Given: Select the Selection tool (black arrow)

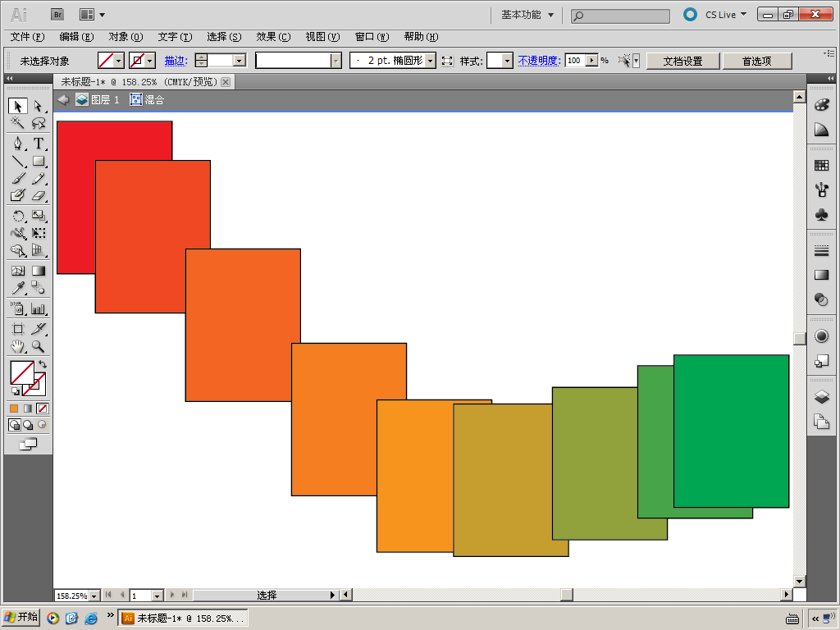Looking at the screenshot, I should (18, 106).
